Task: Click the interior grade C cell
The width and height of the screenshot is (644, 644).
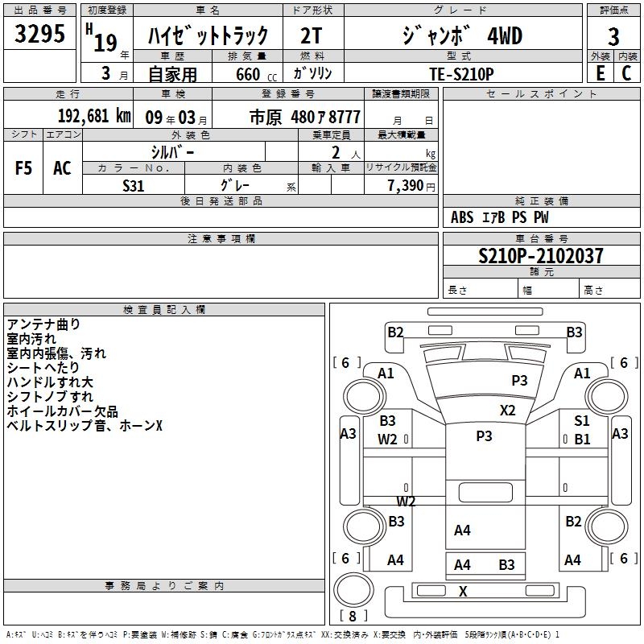Action: pos(626,72)
